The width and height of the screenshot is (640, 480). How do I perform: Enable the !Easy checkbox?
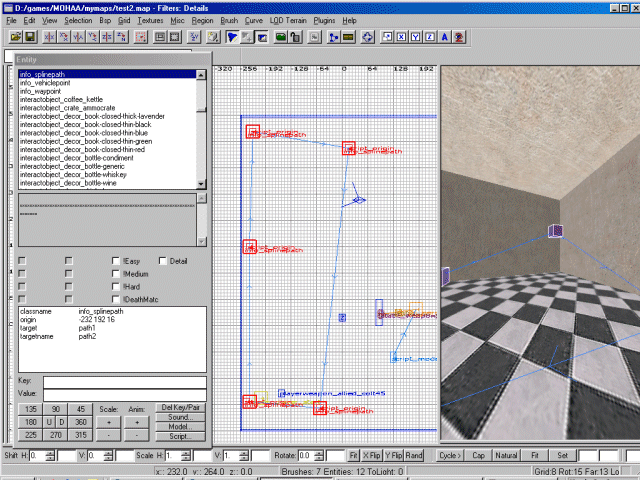pos(117,261)
